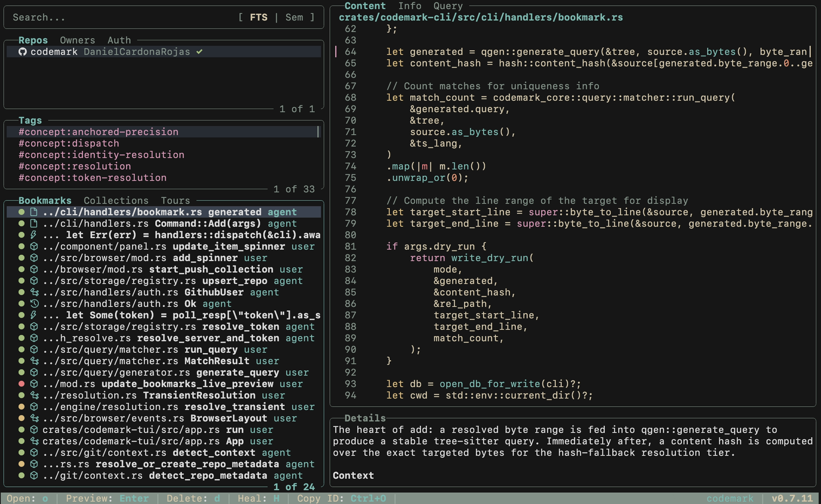Screen dimensions: 821x504
Task: Switch search mode to FTS
Action: tap(259, 17)
